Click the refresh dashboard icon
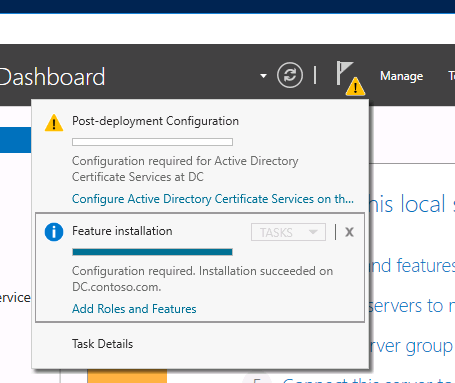455x383 pixels. [290, 75]
